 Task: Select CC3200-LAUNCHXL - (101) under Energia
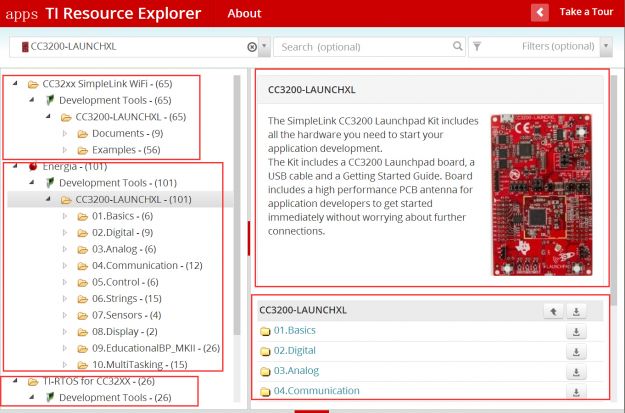133,199
